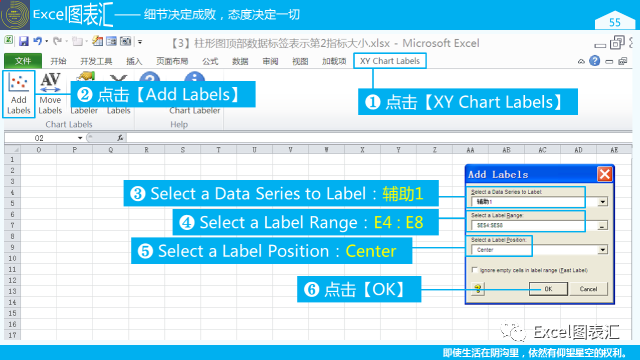This screenshot has width=640, height=360.
Task: Enable Ignore empty cells in label range
Action: (x=474, y=270)
